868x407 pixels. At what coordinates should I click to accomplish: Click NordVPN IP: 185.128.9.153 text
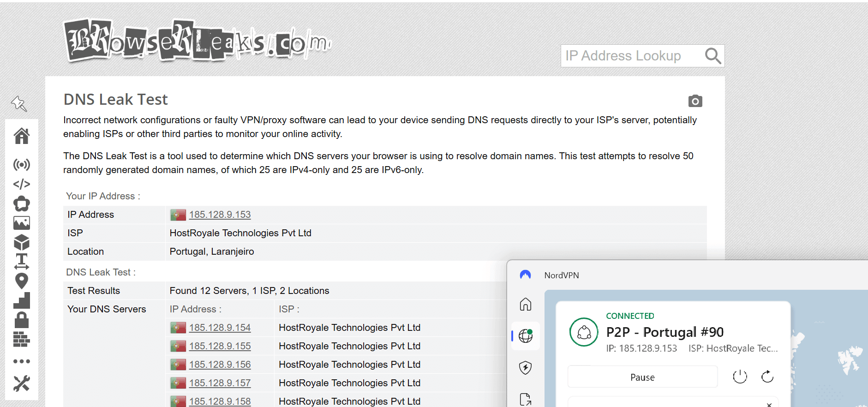tap(641, 348)
